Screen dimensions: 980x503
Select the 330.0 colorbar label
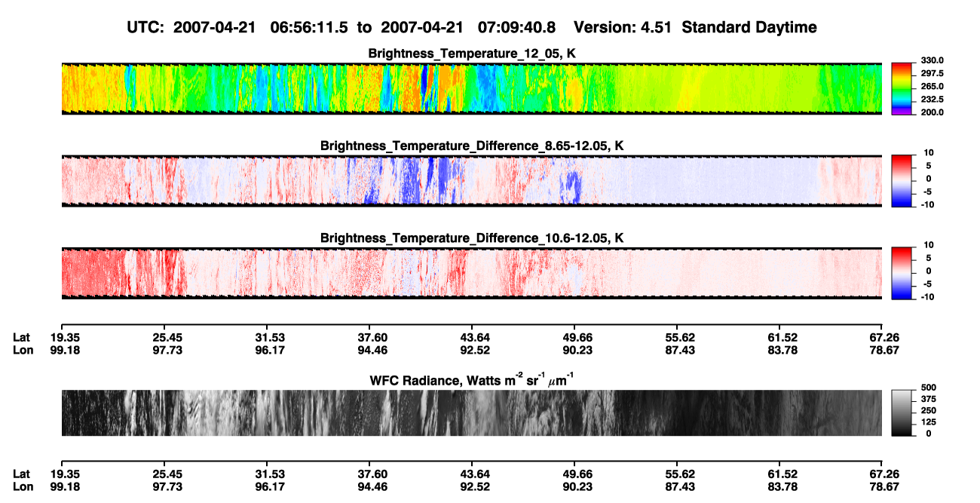coord(933,61)
